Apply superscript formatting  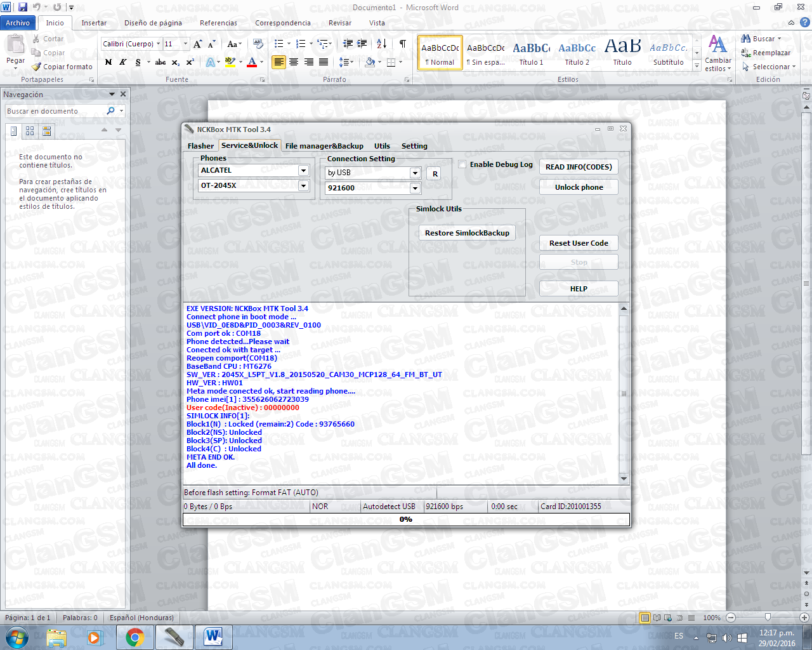(189, 62)
